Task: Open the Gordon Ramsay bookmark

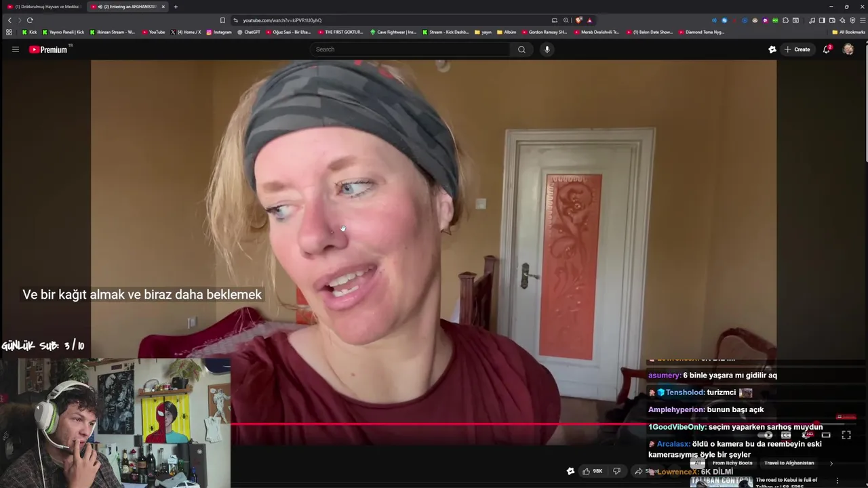Action: [545, 32]
